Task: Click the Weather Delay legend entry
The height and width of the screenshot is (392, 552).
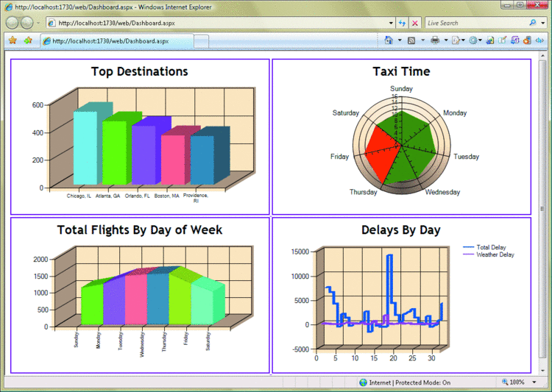Action: [489, 254]
